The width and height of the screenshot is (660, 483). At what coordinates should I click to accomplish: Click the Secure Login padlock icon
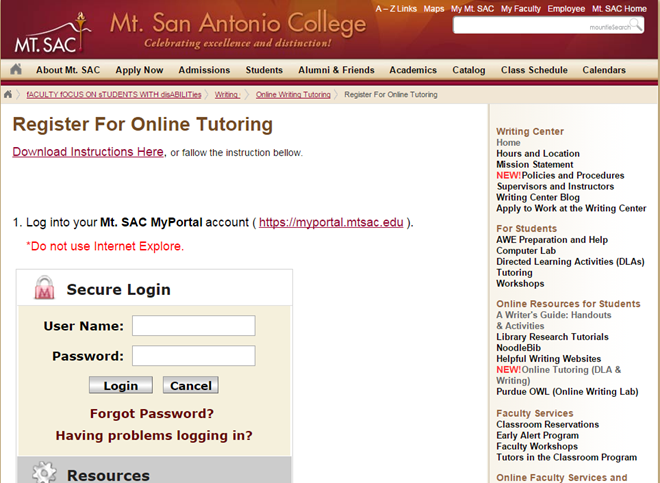click(x=44, y=288)
